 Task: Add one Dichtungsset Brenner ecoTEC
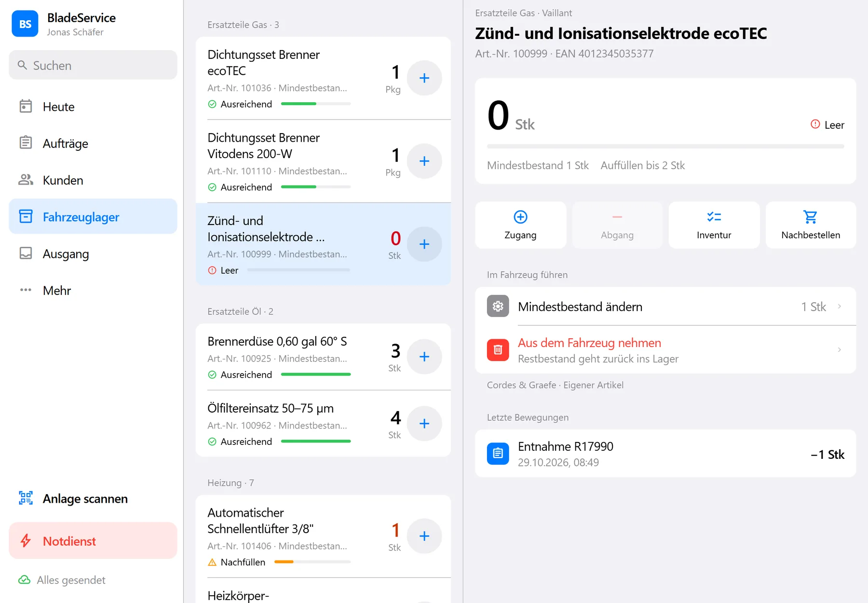(x=424, y=78)
